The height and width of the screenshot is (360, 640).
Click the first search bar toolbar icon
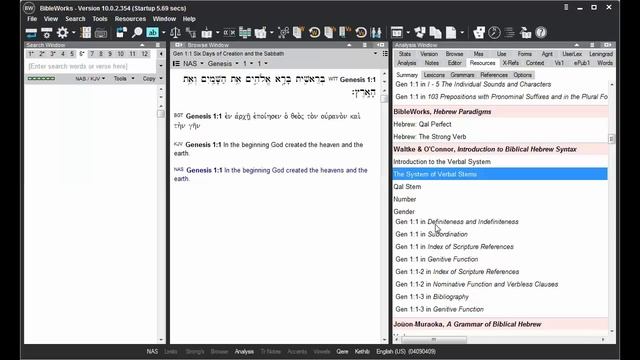click(x=31, y=33)
